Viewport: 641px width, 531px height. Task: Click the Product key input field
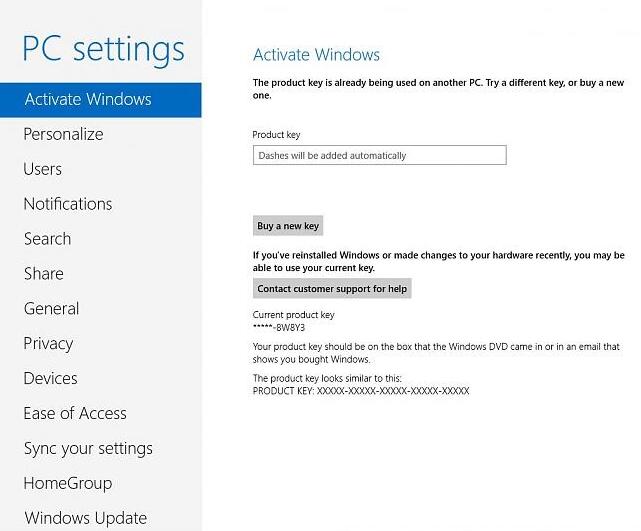click(380, 155)
